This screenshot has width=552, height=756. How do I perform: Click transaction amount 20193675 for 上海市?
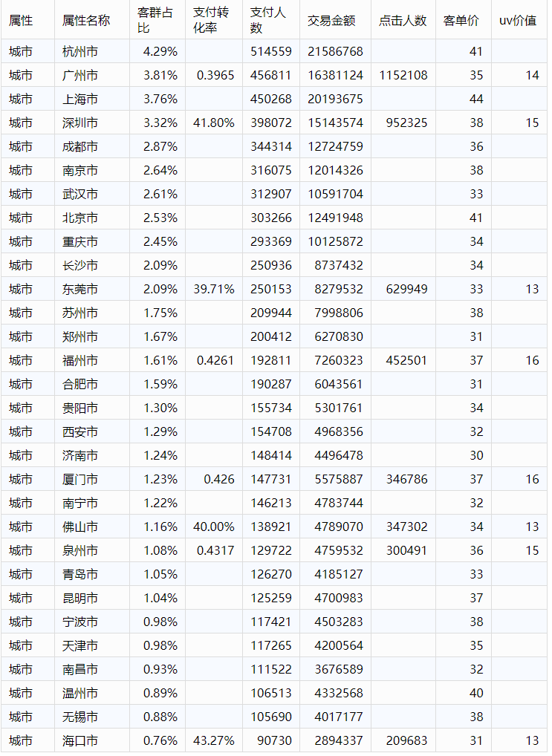338,100
